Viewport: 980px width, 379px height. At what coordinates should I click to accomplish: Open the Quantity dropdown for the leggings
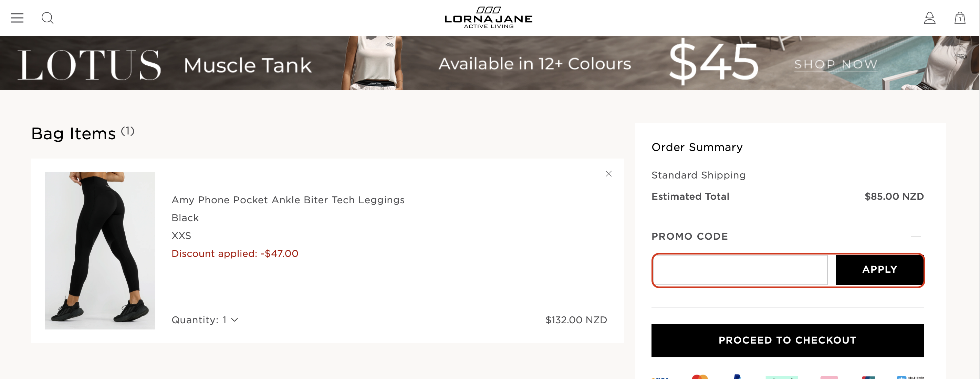pos(205,320)
